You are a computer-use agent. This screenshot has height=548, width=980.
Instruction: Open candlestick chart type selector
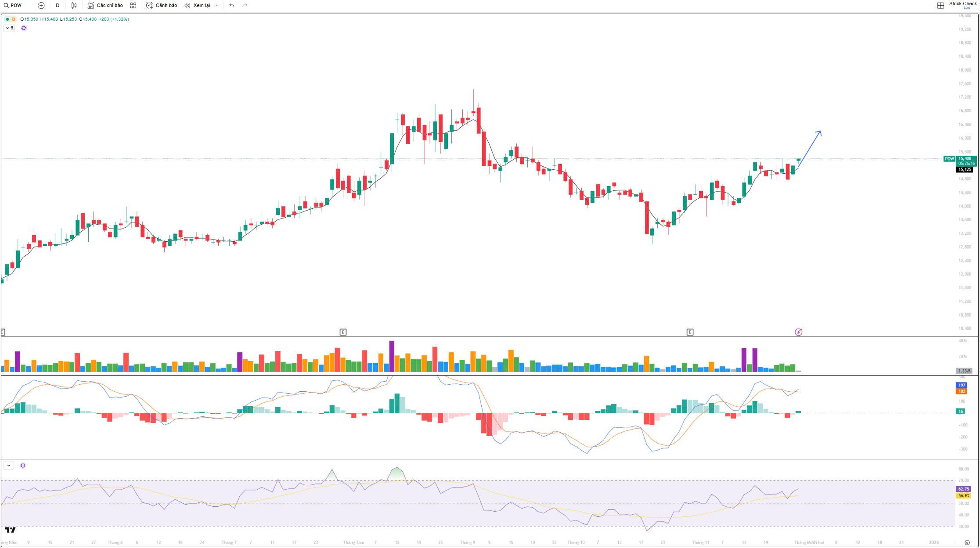[74, 5]
